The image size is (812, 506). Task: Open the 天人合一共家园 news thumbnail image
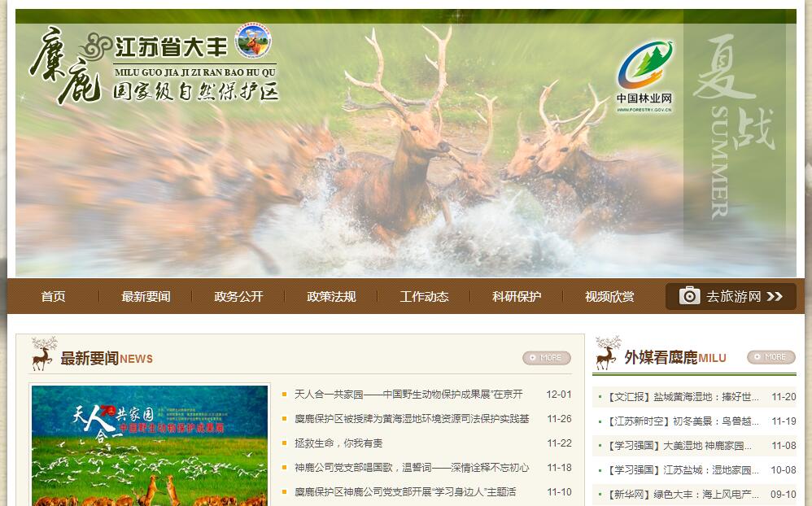[x=150, y=446]
